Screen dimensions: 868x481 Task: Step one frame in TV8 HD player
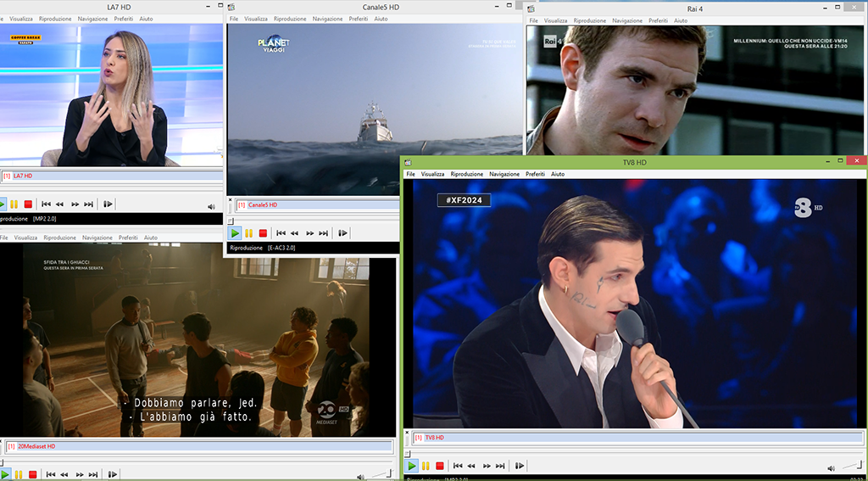coord(520,466)
